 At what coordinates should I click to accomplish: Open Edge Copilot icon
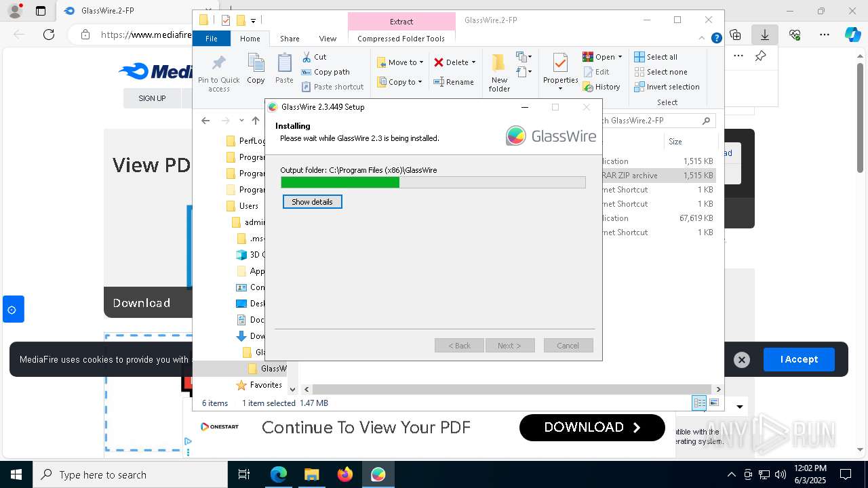coord(852,35)
